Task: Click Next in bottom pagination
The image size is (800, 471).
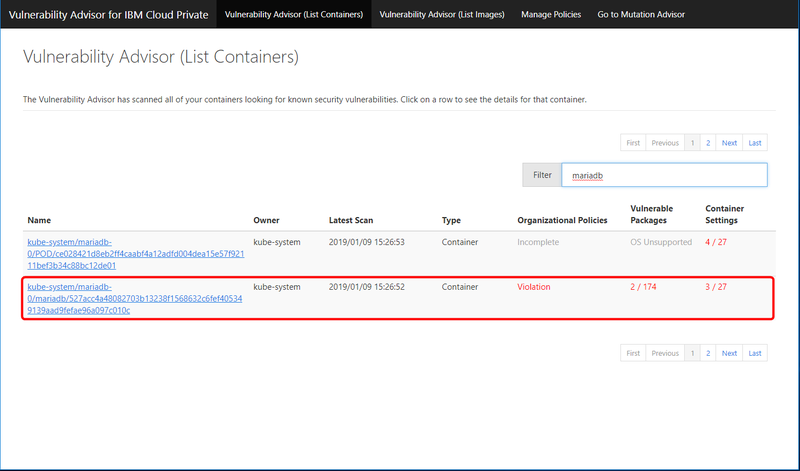Action: coord(729,353)
